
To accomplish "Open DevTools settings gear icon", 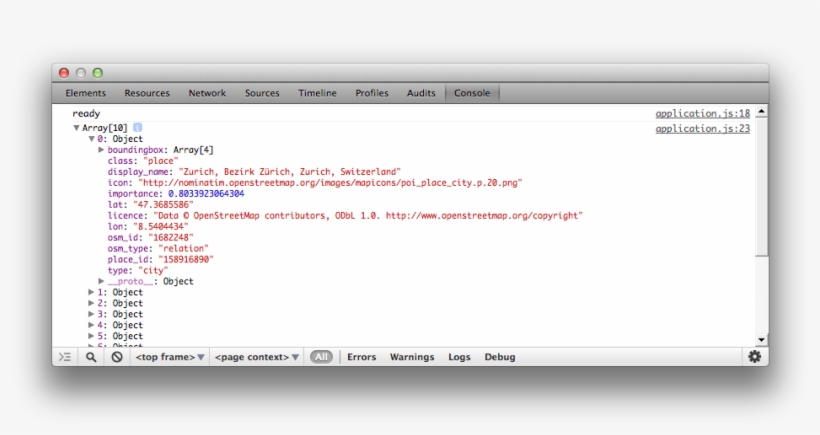I will [754, 357].
